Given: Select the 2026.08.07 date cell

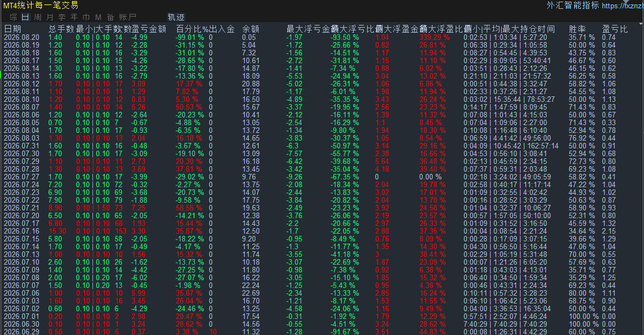Looking at the screenshot, I should pos(22,107).
